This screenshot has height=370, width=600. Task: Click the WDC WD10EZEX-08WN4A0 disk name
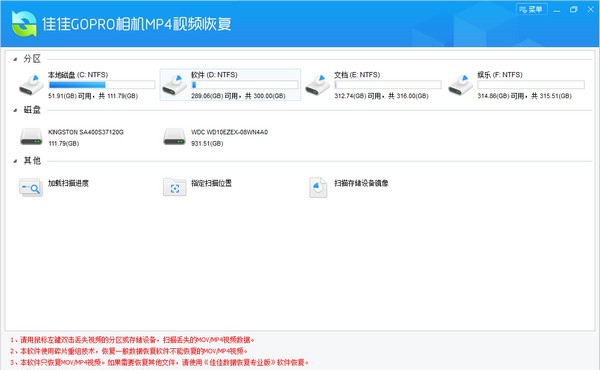tap(230, 132)
